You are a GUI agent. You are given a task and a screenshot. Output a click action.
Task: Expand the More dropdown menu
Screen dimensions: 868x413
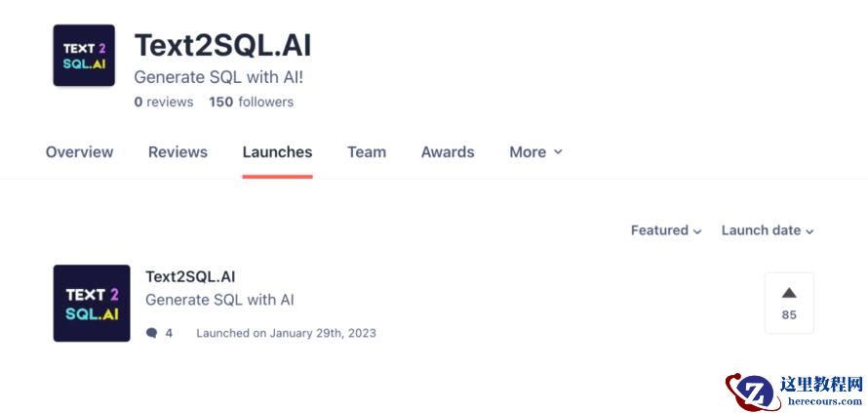tap(535, 152)
